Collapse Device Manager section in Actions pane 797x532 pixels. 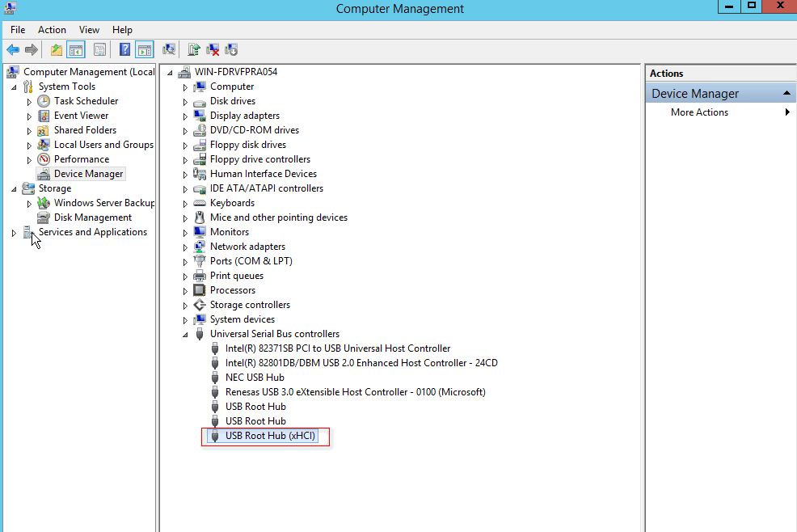coord(786,93)
